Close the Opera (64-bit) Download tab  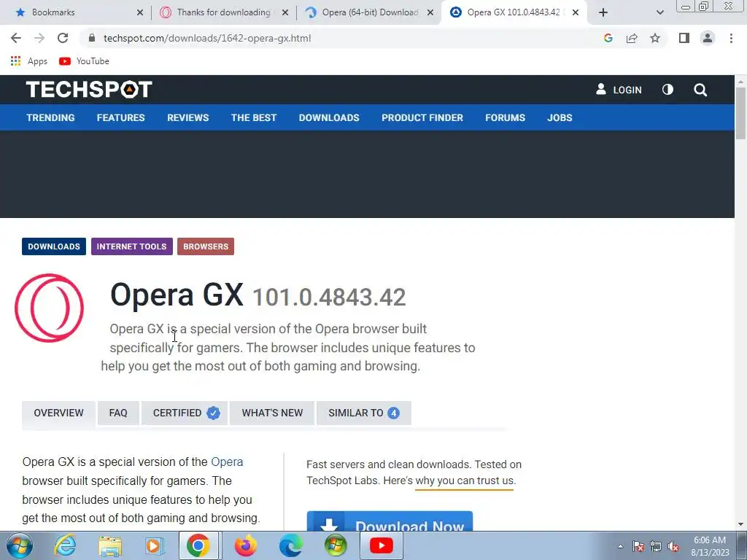click(430, 12)
